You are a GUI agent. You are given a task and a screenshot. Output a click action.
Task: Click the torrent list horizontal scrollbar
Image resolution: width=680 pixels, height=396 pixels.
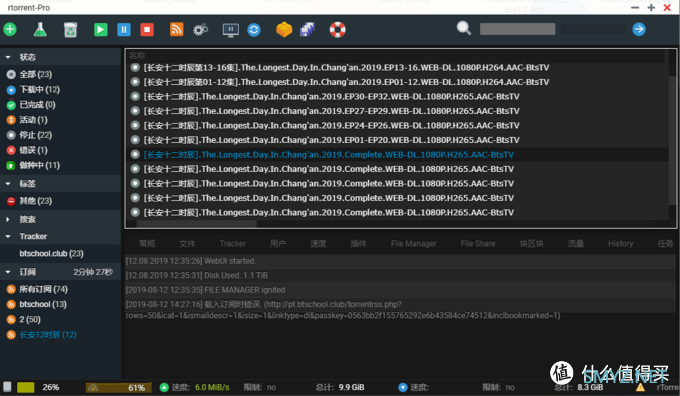(x=196, y=224)
